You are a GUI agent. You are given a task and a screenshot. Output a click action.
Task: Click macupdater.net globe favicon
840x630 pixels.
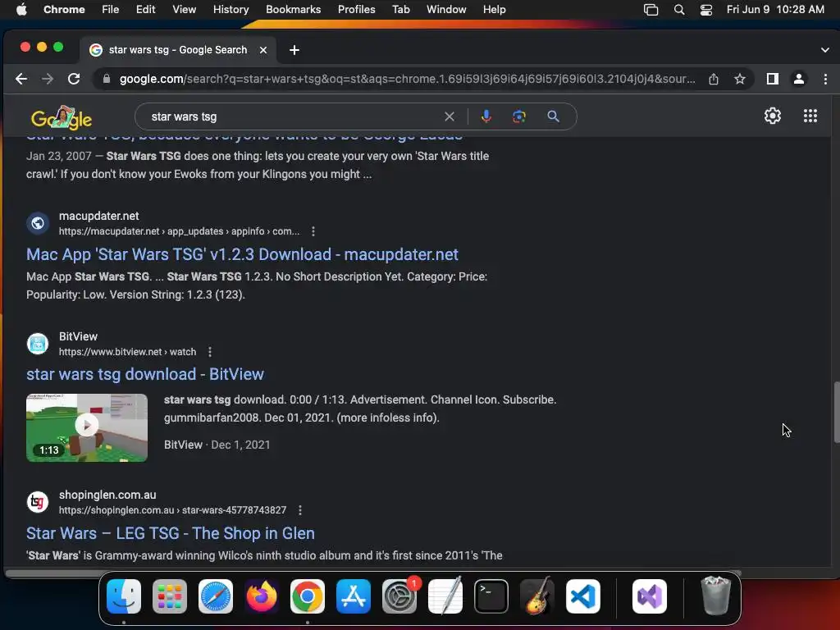click(x=38, y=223)
